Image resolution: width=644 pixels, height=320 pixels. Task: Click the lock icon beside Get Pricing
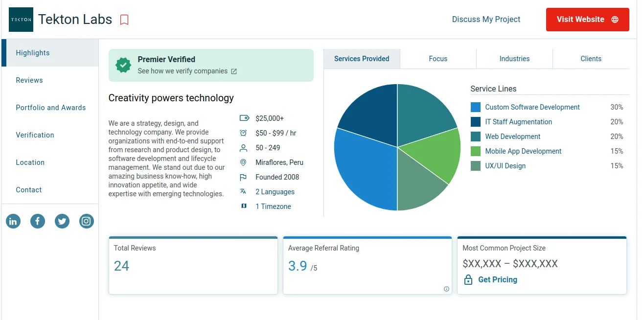pyautogui.click(x=468, y=280)
